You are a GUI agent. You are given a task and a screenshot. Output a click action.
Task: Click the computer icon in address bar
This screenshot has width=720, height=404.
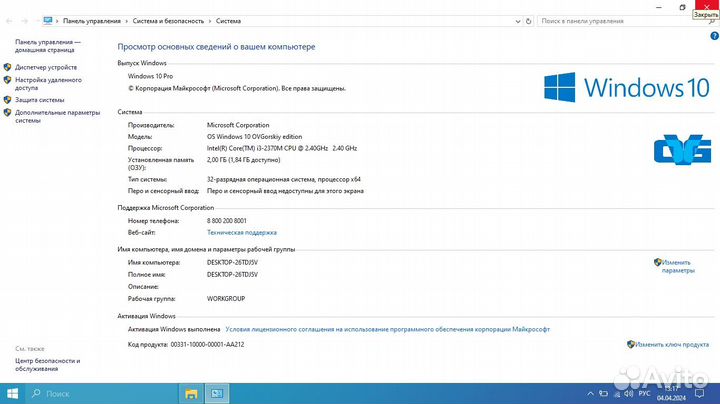pos(48,21)
